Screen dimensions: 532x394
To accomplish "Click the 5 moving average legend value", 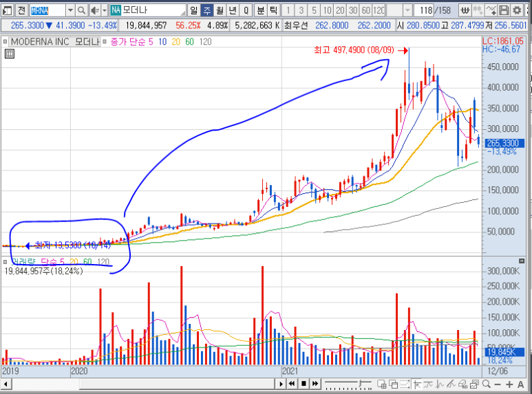I will pos(151,42).
